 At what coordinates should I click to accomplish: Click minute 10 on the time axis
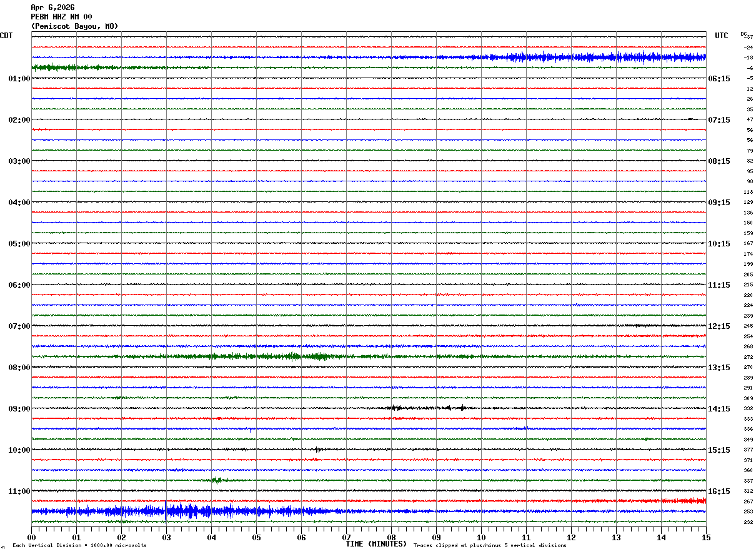pyautogui.click(x=481, y=537)
